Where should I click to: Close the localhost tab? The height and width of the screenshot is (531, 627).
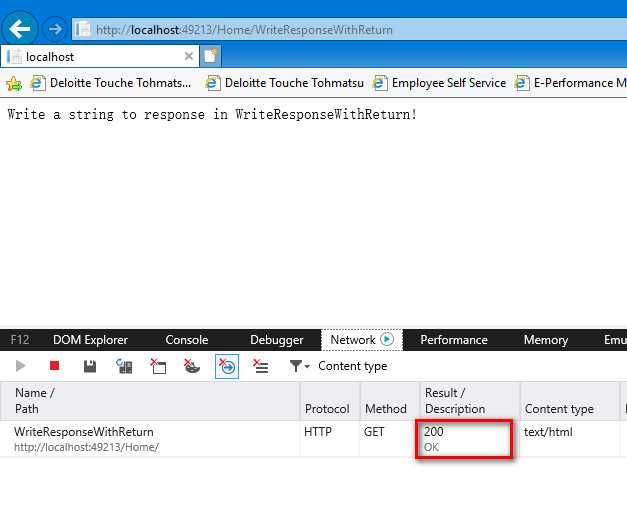(x=189, y=56)
